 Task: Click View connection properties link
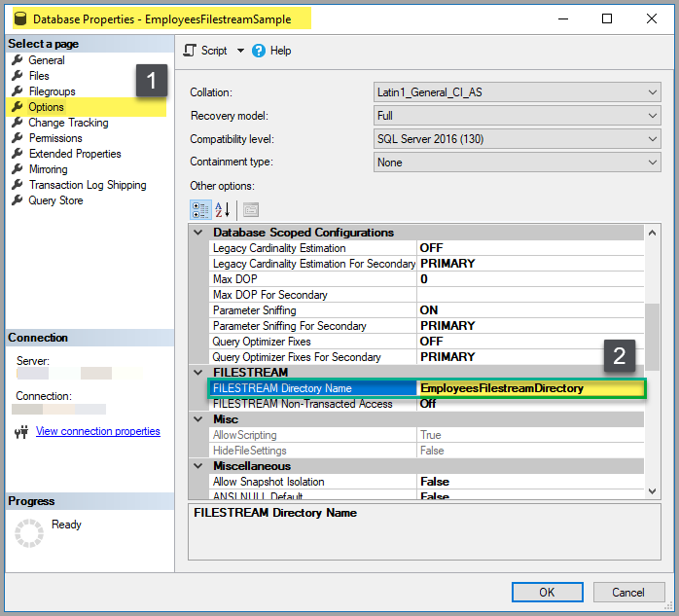coord(98,431)
